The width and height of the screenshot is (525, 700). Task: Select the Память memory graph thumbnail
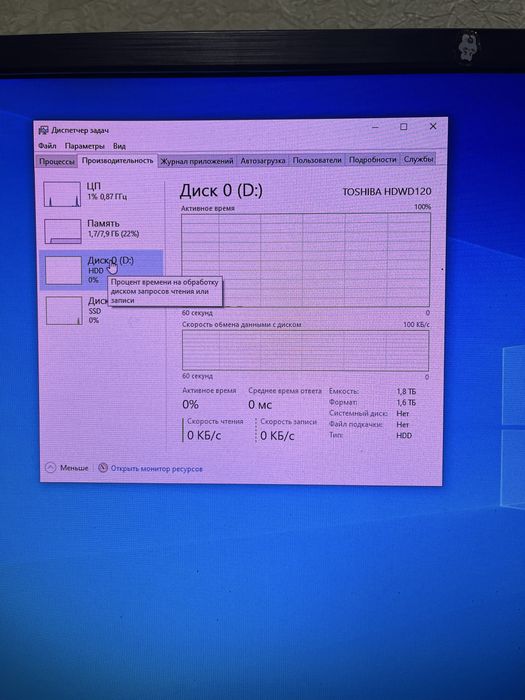click(63, 231)
